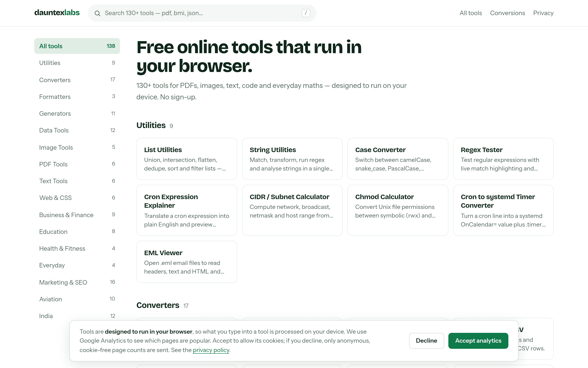
Task: Click the search magnifier icon
Action: 97,13
